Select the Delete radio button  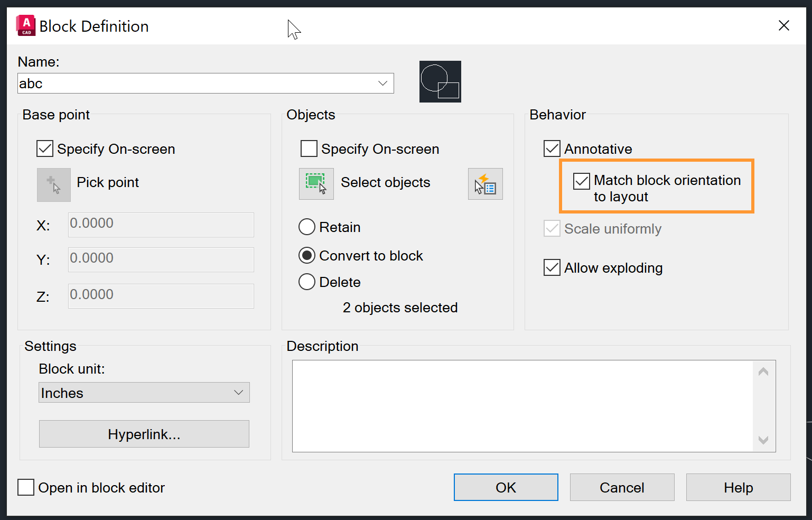pyautogui.click(x=307, y=282)
